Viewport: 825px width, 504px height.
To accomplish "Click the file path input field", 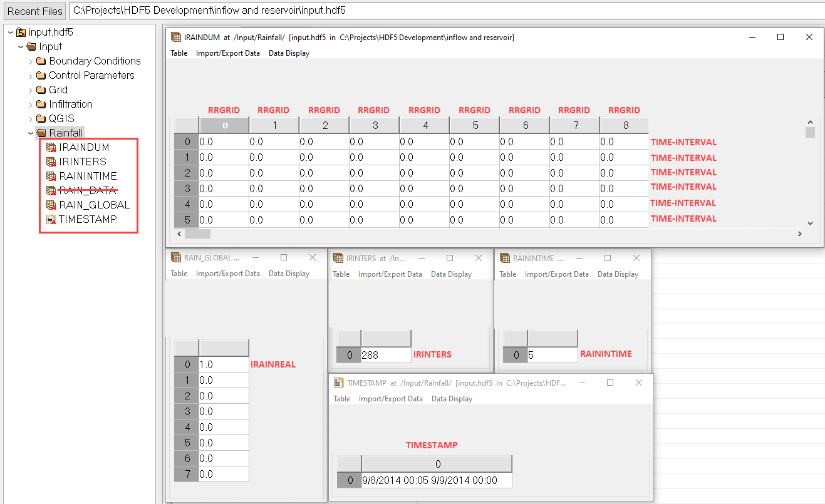I will [x=438, y=11].
